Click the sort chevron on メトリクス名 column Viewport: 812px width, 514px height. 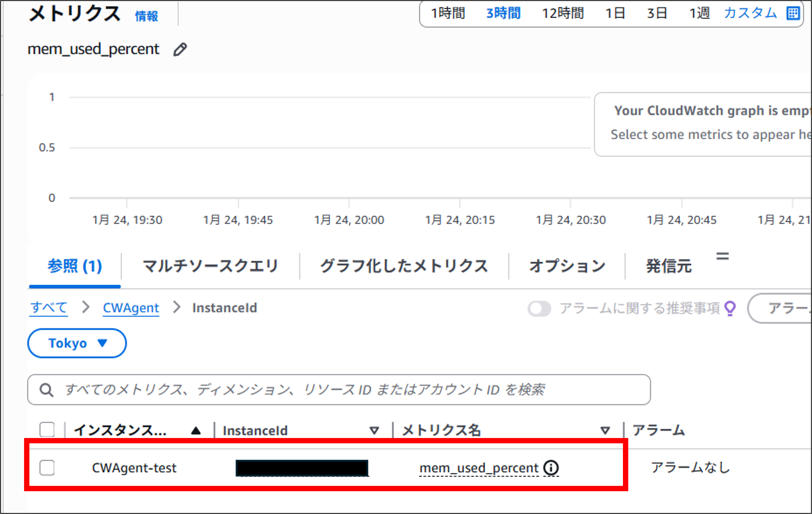605,430
